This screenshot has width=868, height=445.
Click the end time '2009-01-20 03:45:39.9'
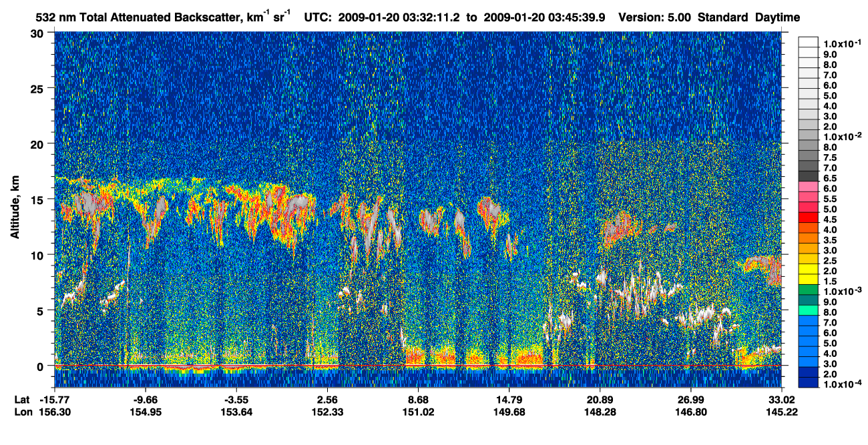[544, 17]
